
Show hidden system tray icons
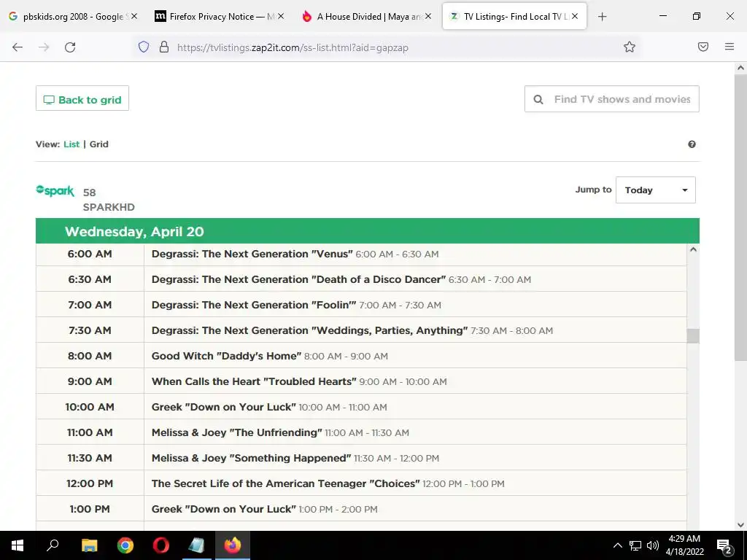[617, 545]
